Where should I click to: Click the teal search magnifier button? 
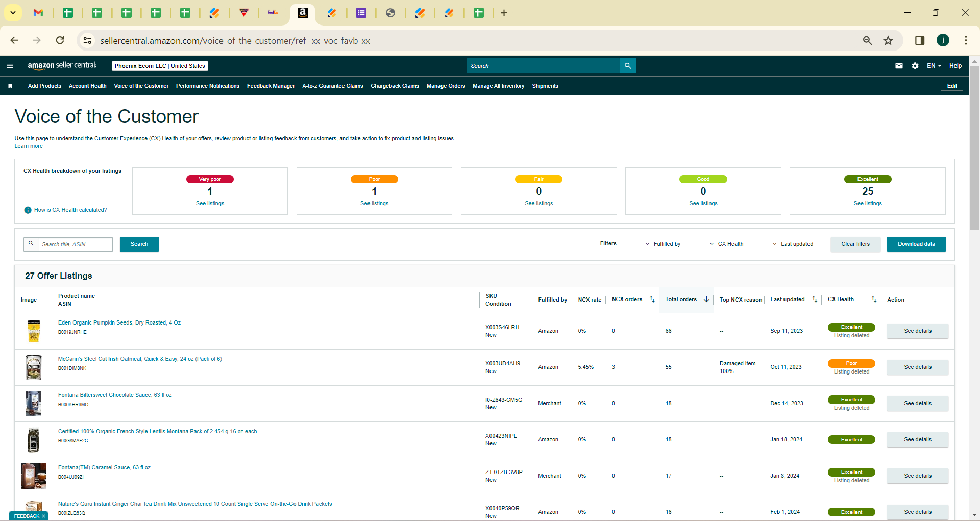628,66
